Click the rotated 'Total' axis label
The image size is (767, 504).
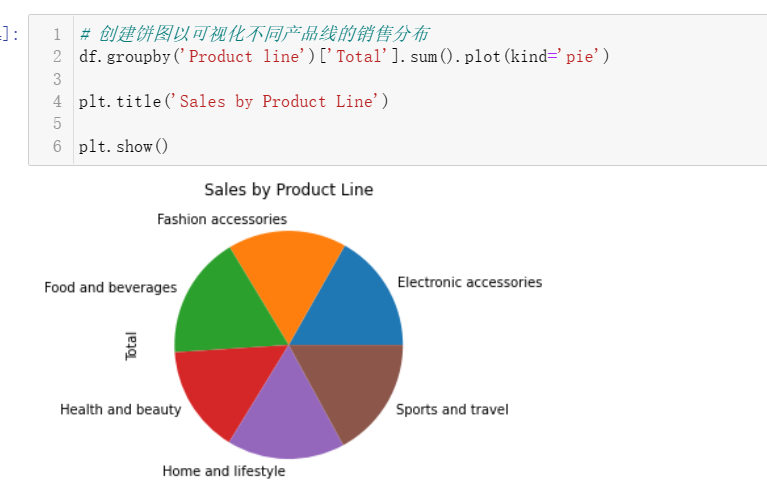point(131,346)
